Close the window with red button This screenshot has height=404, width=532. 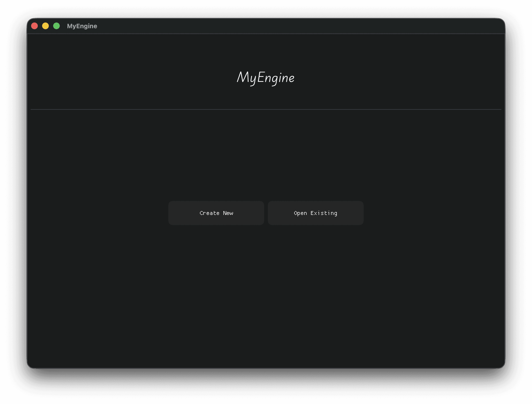[x=34, y=26]
